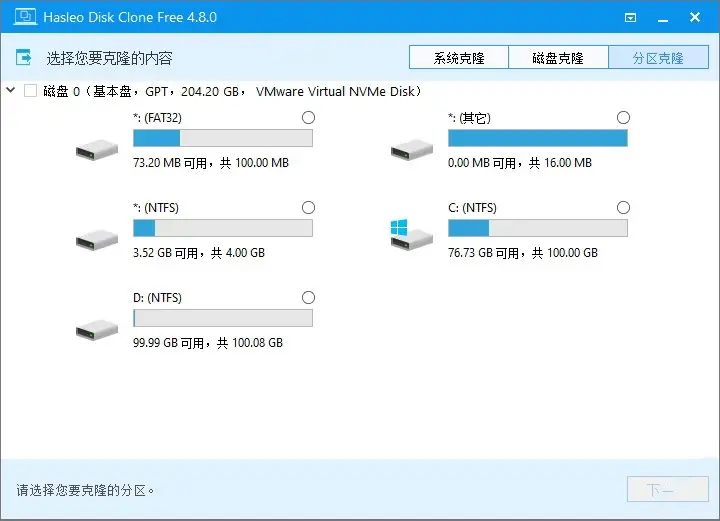This screenshot has height=521, width=720.
Task: Select the *: (FAT32) partition radio button
Action: point(309,118)
